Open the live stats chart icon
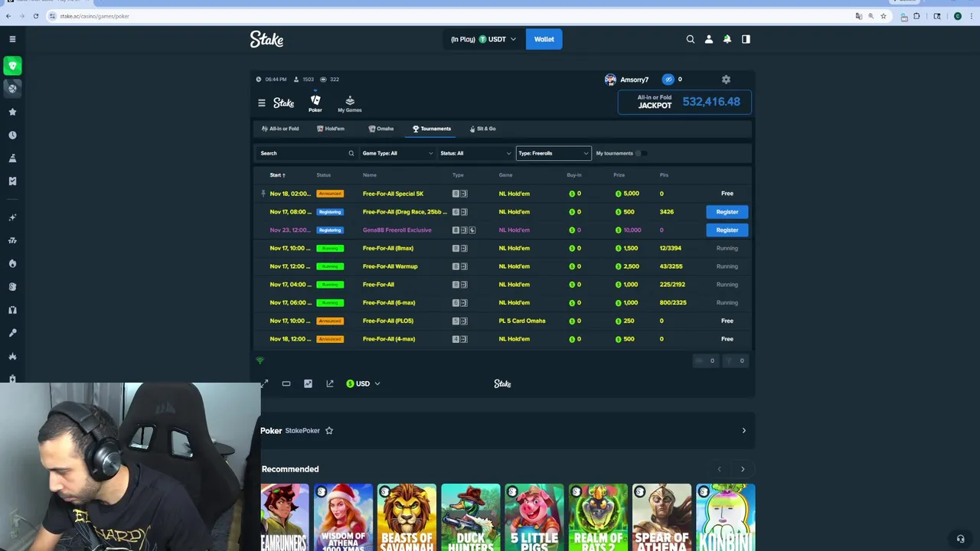Image resolution: width=980 pixels, height=551 pixels. click(308, 383)
